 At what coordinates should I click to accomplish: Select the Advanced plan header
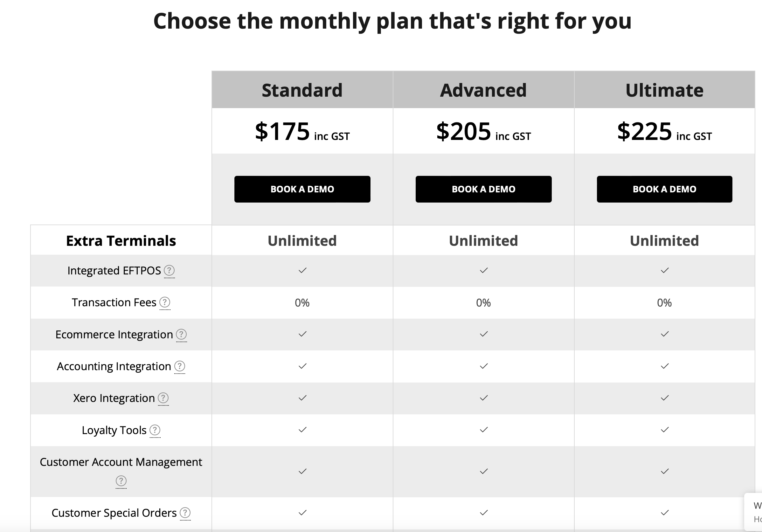tap(483, 90)
